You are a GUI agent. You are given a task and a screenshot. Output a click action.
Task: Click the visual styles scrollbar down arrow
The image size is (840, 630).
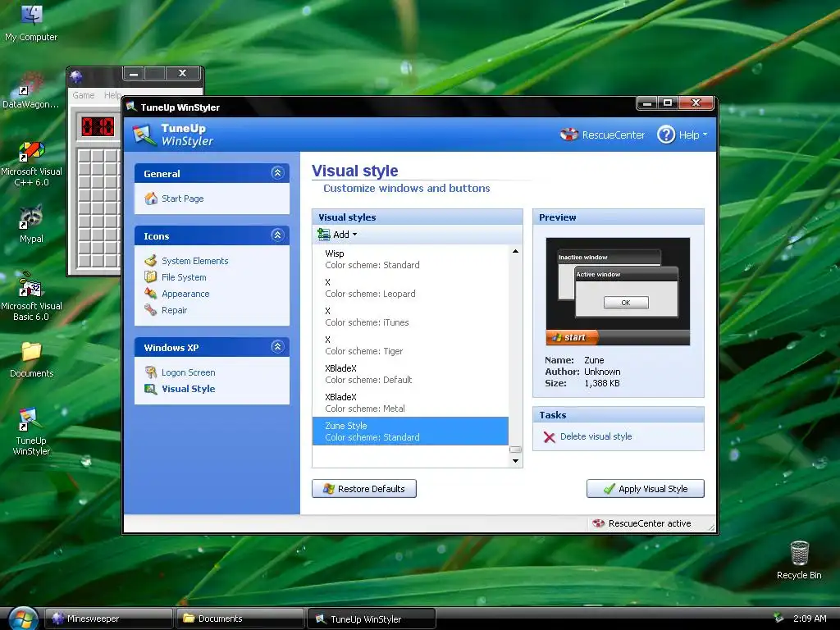click(x=515, y=461)
